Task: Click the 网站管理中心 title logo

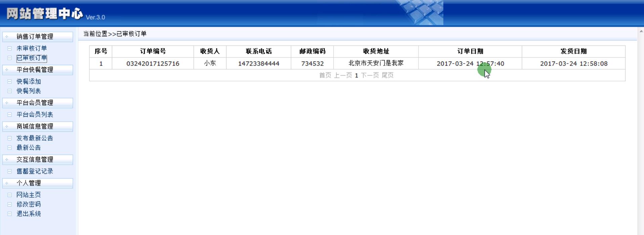Action: click(45, 14)
